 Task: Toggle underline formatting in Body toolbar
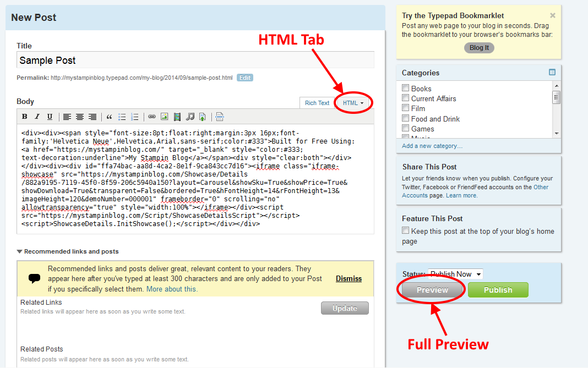coord(50,117)
